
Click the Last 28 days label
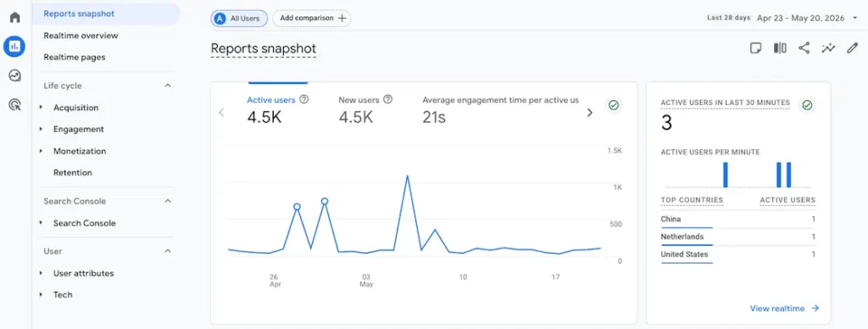pyautogui.click(x=728, y=18)
